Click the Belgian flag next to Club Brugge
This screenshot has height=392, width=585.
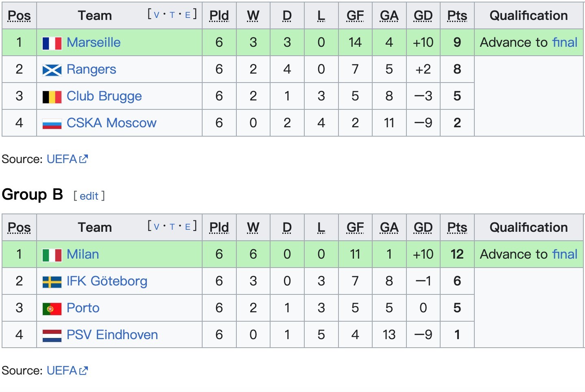point(52,97)
